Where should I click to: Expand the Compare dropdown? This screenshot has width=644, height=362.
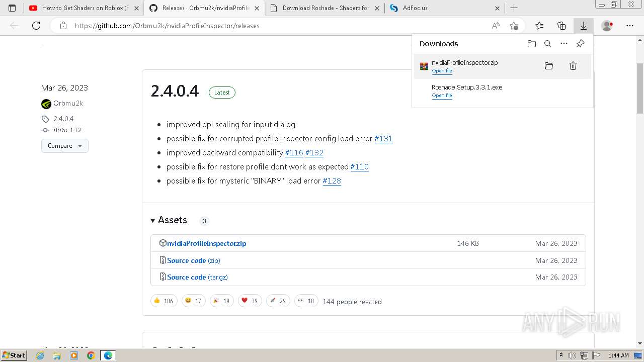[x=65, y=146]
